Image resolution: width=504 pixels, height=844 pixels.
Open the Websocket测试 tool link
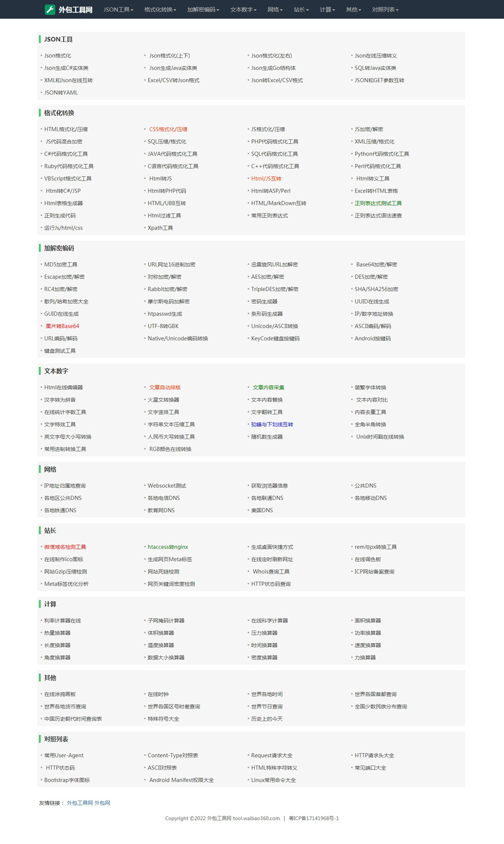click(167, 486)
